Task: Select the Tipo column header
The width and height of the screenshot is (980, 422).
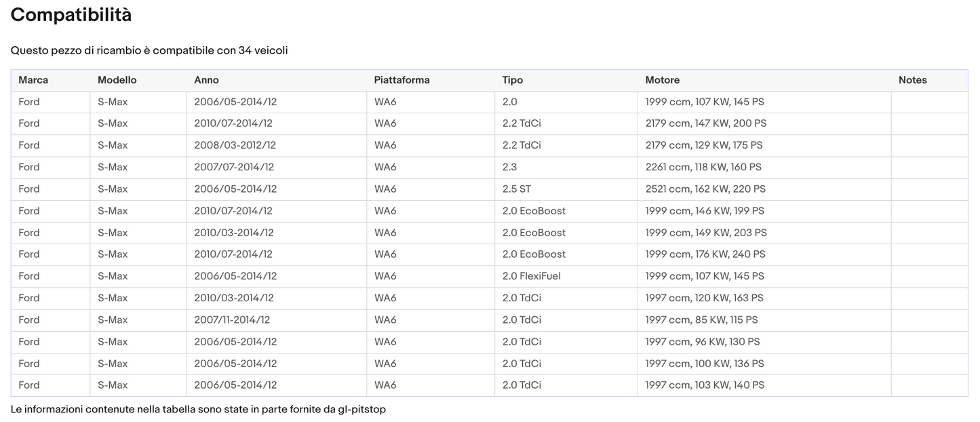Action: pos(512,80)
